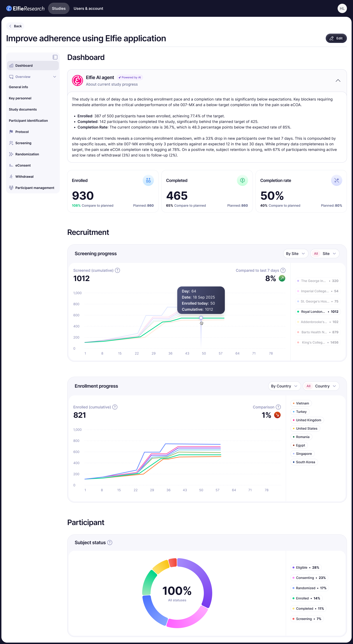Select Enrolled 14% status legend
Image resolution: width=353 pixels, height=644 pixels.
(306, 598)
